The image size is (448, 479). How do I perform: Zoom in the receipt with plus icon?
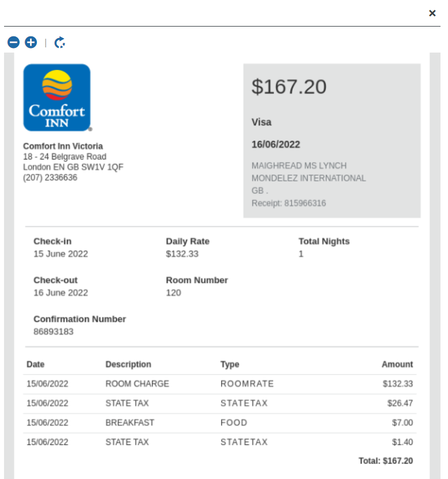point(31,42)
